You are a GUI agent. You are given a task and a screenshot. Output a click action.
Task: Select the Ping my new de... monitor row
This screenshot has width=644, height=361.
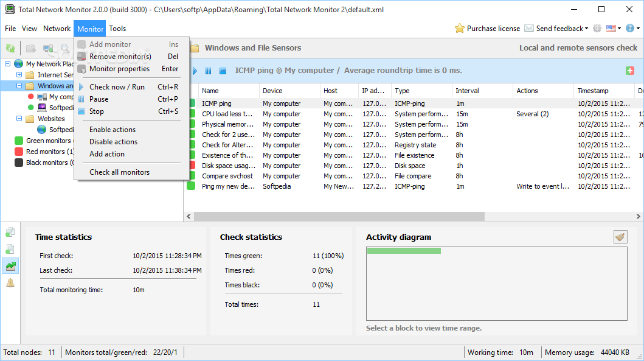click(413, 186)
